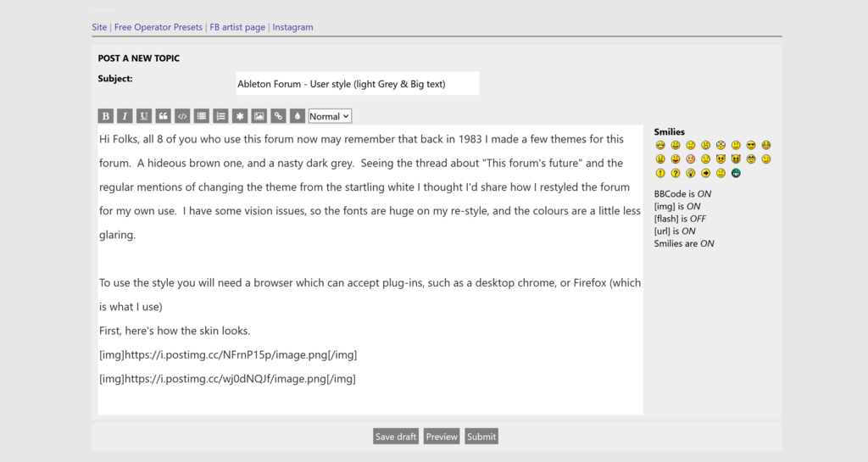Submit the new topic
This screenshot has width=868, height=462.
481,437
